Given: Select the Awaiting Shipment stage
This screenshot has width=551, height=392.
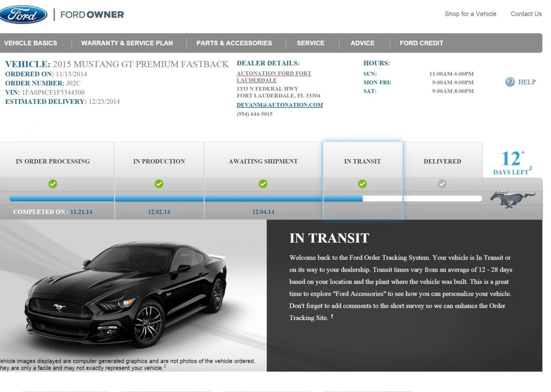Looking at the screenshot, I should [x=263, y=161].
